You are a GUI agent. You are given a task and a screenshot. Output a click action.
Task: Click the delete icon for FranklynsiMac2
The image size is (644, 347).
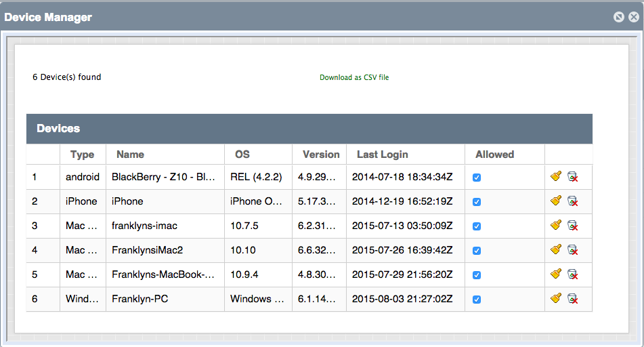coord(572,250)
